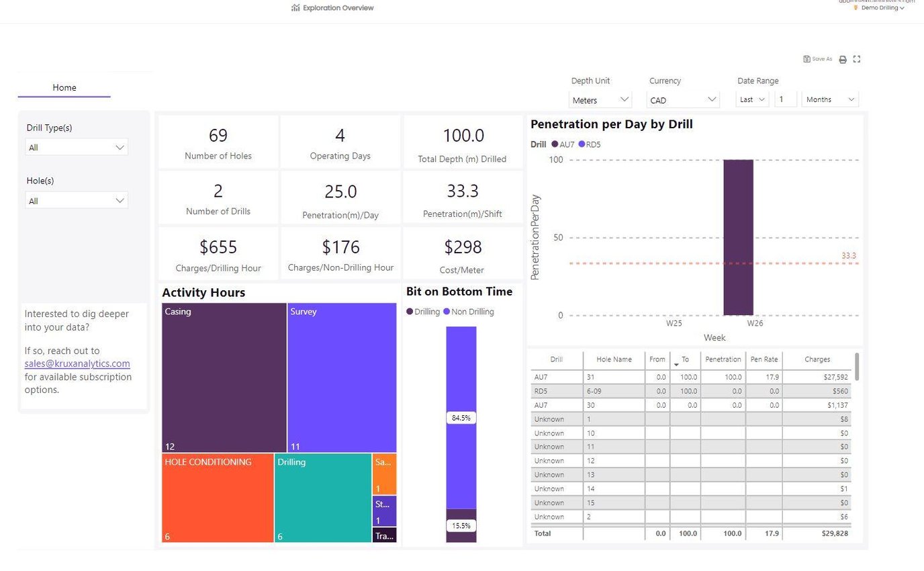Click the print icon near top right
Screen dimensions: 924x571
click(842, 59)
